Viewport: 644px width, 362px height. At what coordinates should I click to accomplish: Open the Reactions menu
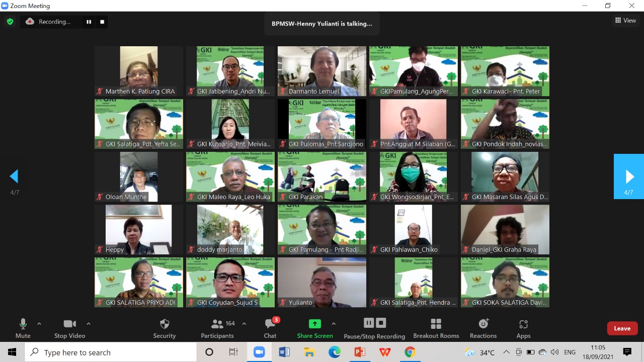483,328
